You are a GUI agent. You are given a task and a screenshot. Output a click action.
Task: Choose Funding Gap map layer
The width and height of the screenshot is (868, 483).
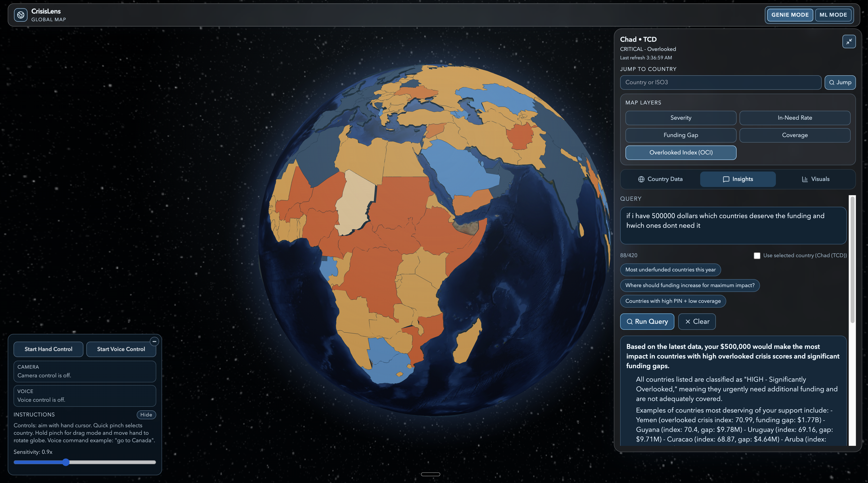click(x=681, y=135)
